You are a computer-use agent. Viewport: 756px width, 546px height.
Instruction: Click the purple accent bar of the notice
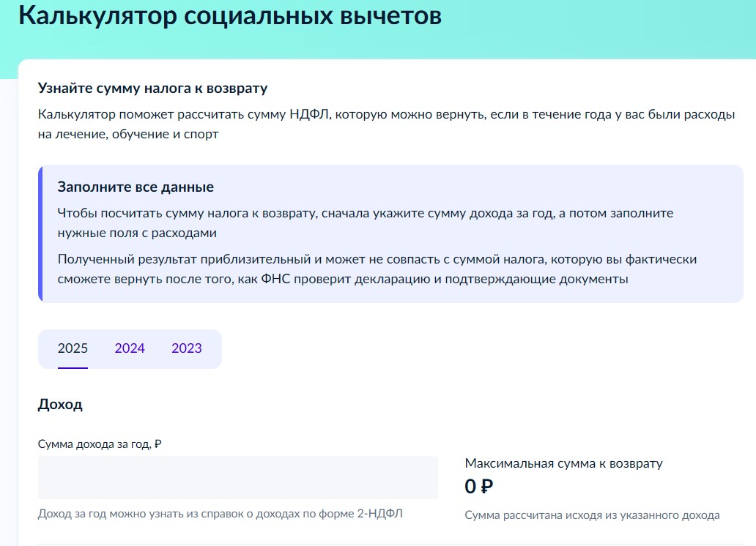tap(40, 234)
